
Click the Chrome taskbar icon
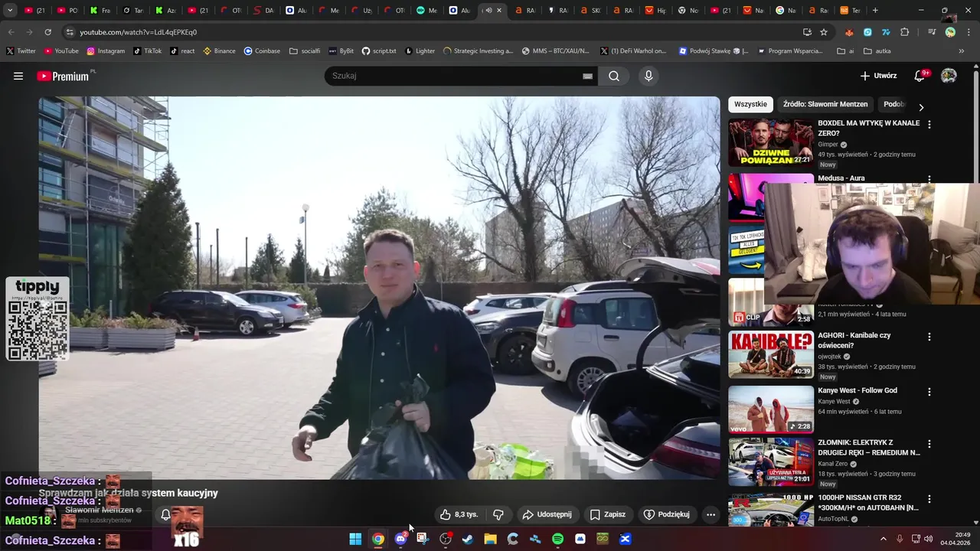(x=378, y=539)
